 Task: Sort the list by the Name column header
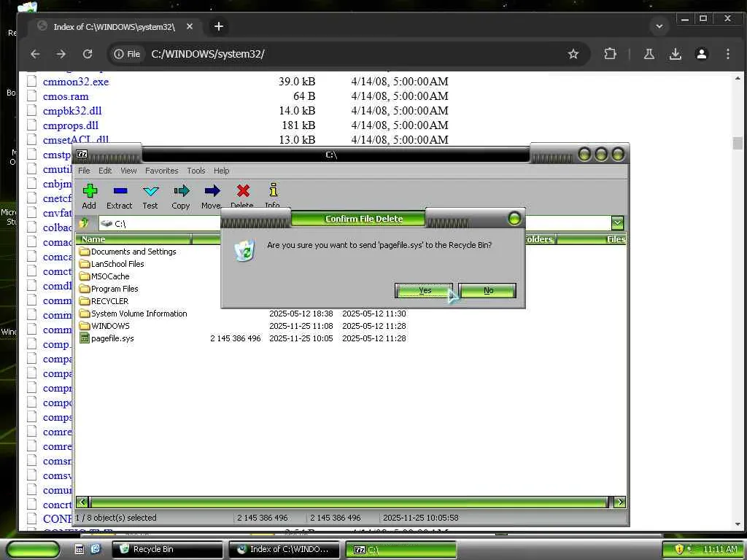coord(133,239)
